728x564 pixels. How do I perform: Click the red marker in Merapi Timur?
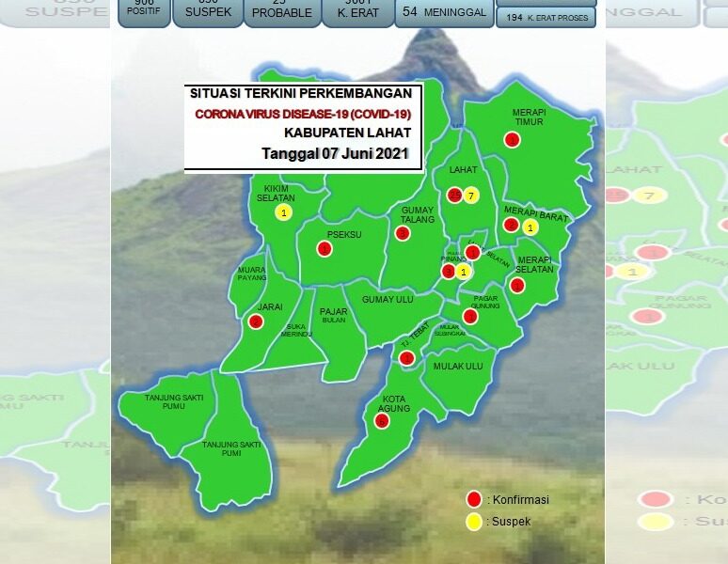512,139
